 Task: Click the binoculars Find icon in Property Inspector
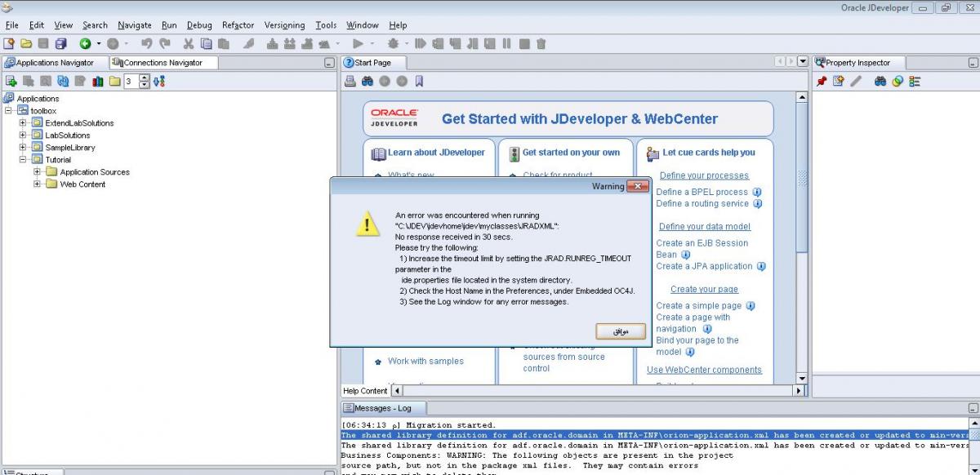880,81
